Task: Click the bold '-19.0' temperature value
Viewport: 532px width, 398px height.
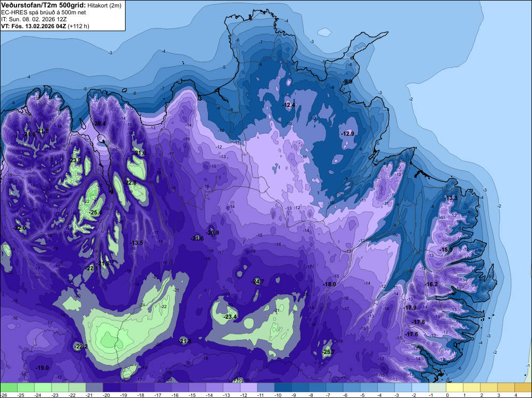Action: click(x=43, y=368)
